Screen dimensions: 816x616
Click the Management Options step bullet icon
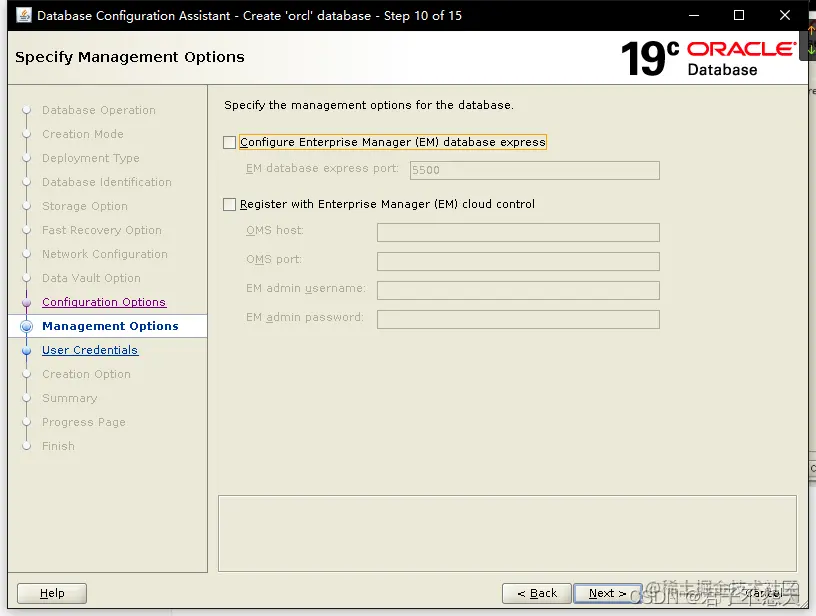point(27,326)
